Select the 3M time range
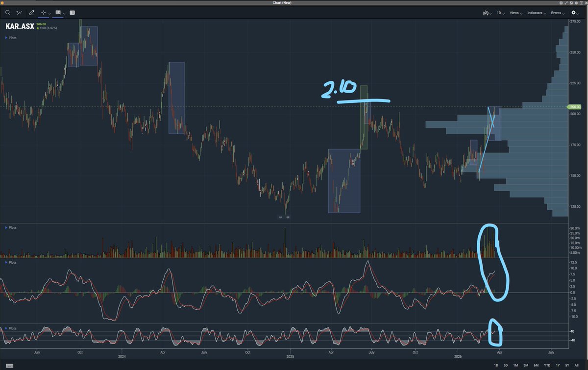This screenshot has height=370, width=588. [526, 366]
